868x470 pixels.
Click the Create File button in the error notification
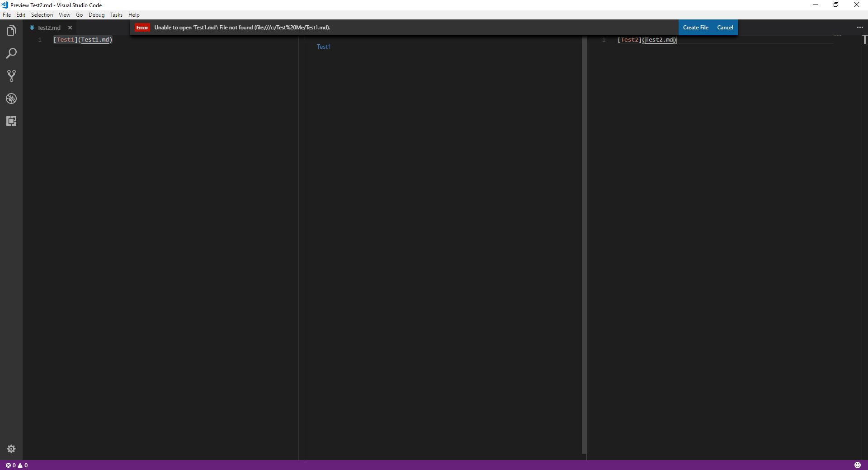(x=696, y=27)
